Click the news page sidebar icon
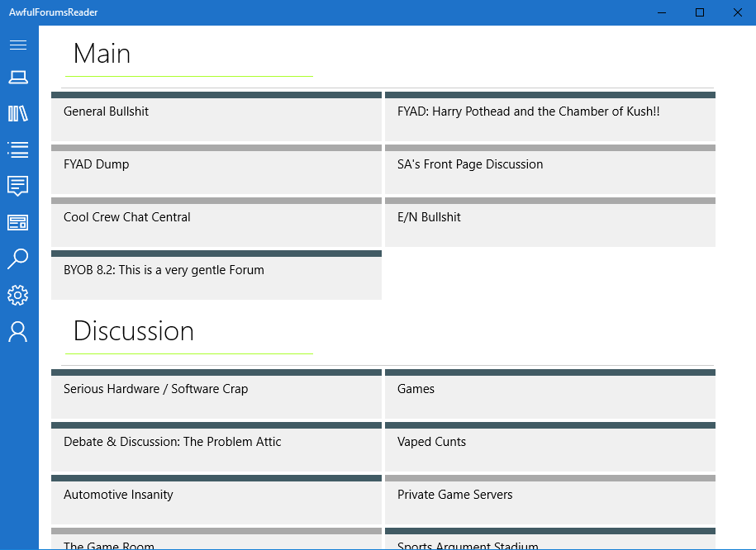Viewport: 756px width, 550px height. tap(18, 222)
